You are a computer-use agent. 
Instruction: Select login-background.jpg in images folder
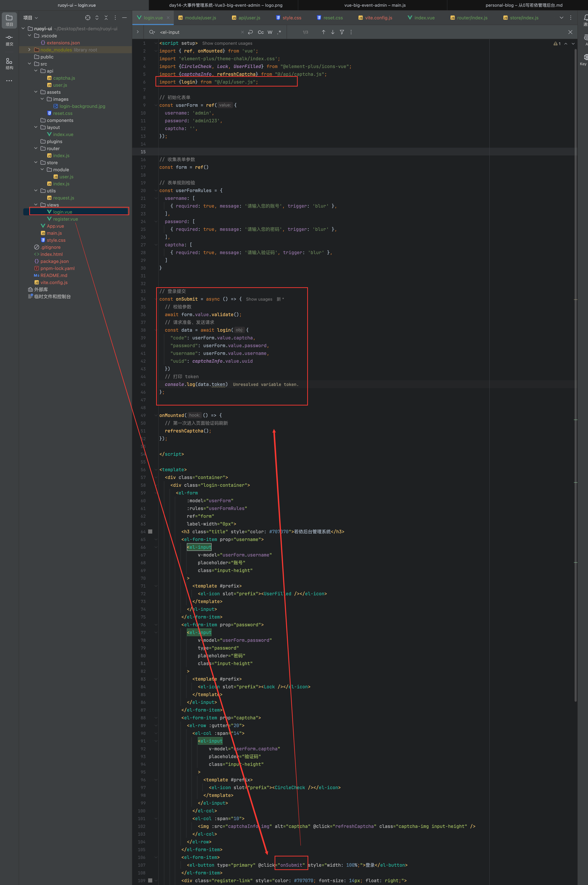82,106
